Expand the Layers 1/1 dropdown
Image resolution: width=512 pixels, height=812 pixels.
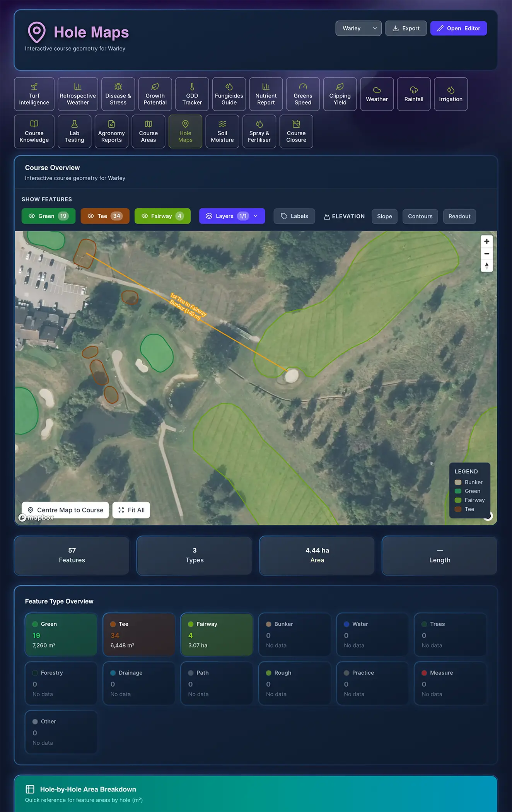(x=232, y=216)
